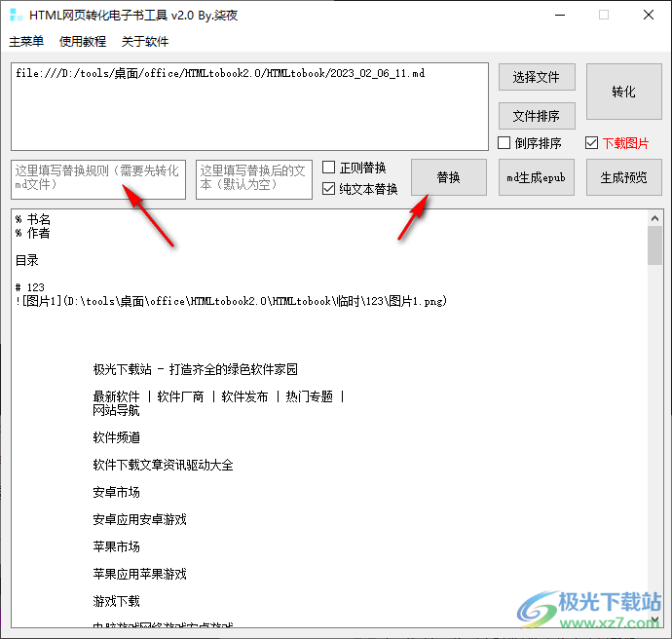672x639 pixels.
Task: Click the '软件厂商' text
Action: pyautogui.click(x=180, y=396)
